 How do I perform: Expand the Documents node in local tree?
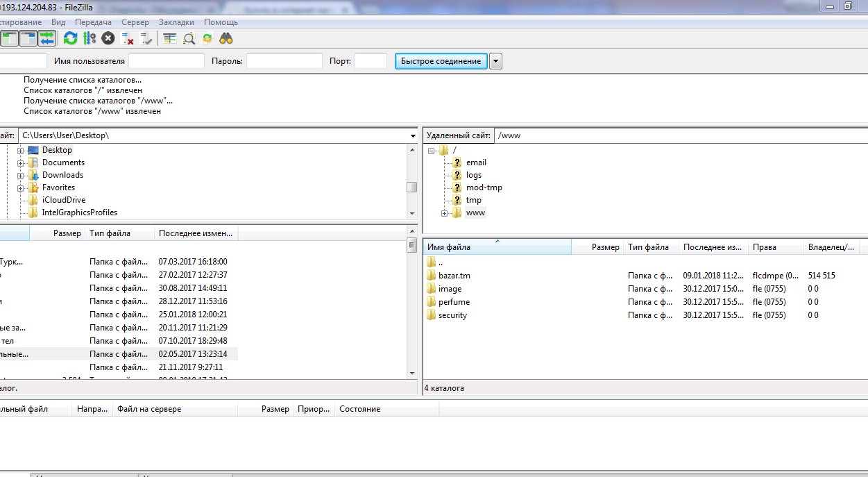point(21,163)
